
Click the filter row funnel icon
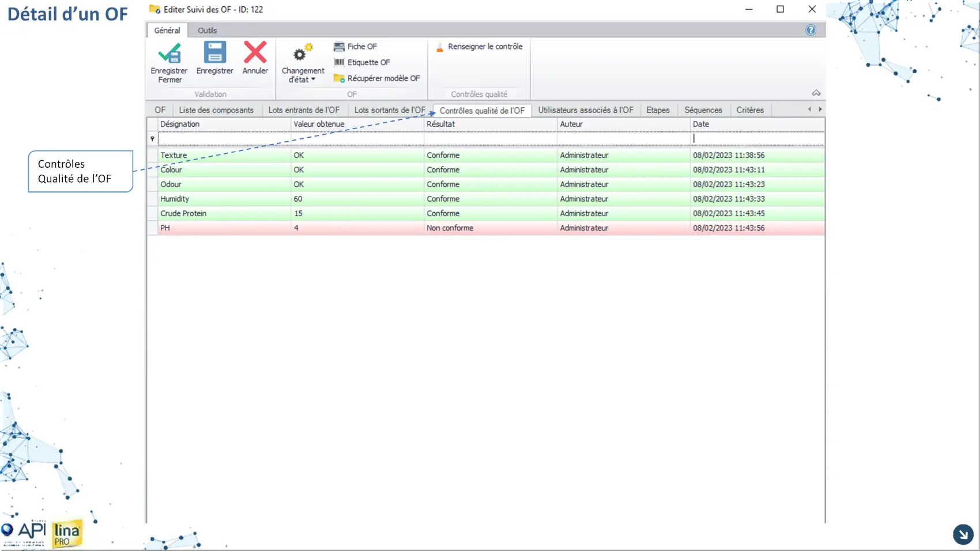click(x=152, y=138)
